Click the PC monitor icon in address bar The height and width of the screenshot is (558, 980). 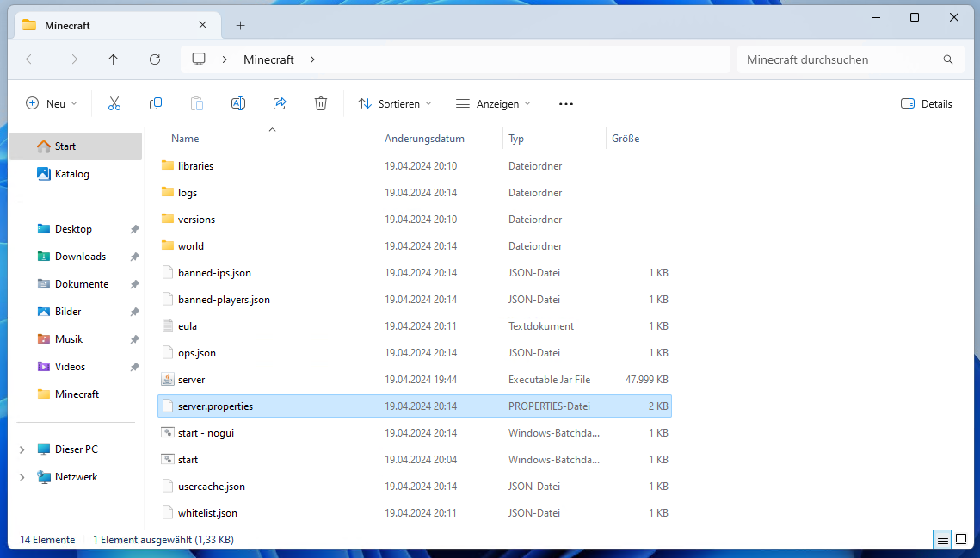[199, 59]
